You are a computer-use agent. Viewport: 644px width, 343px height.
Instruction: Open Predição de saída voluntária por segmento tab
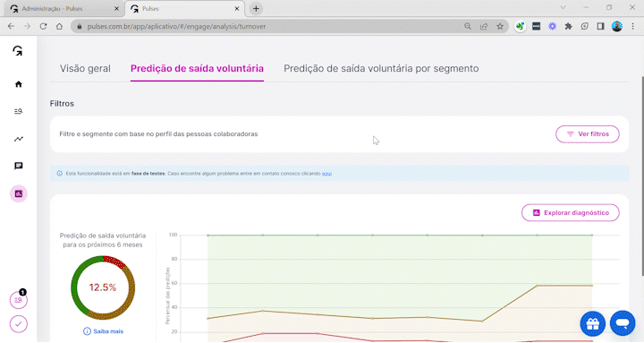(381, 68)
